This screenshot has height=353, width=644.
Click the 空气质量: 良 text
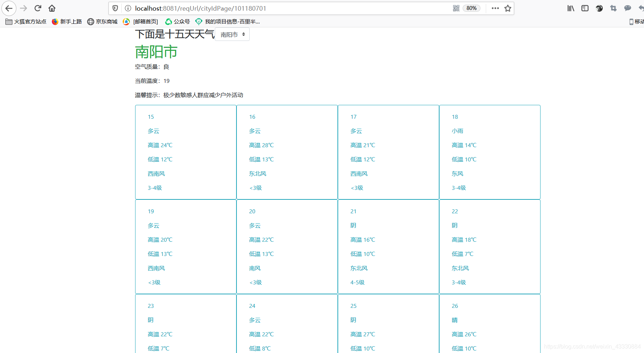click(152, 67)
